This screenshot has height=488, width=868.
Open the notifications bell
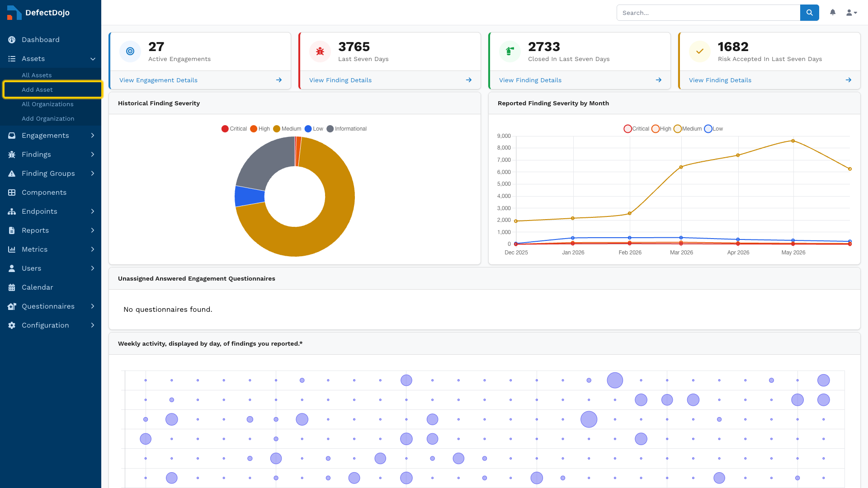[x=833, y=13]
